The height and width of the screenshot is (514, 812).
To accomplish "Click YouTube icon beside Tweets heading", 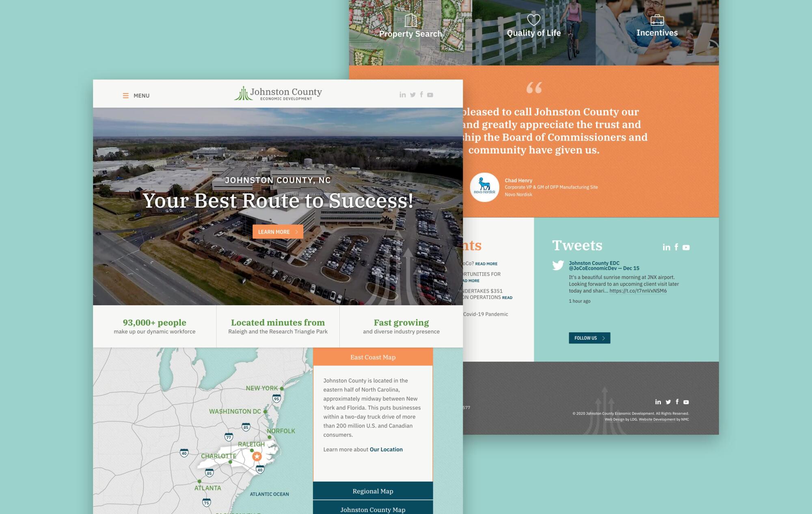I will 686,247.
